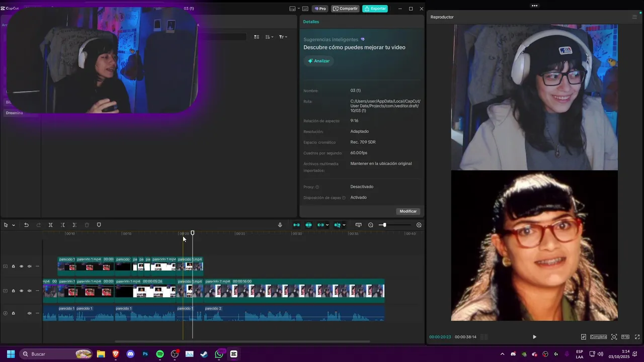The height and width of the screenshot is (362, 644).
Task: Play the preview in Reproductor
Action: (x=534, y=337)
